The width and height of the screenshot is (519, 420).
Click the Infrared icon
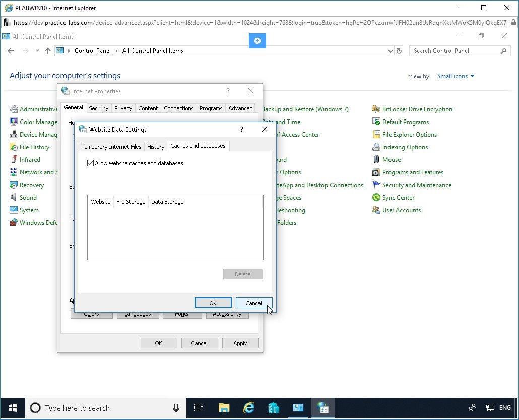point(14,159)
